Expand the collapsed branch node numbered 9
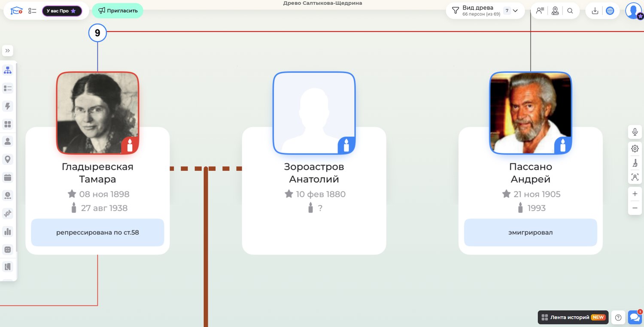644x327 pixels. [x=97, y=33]
